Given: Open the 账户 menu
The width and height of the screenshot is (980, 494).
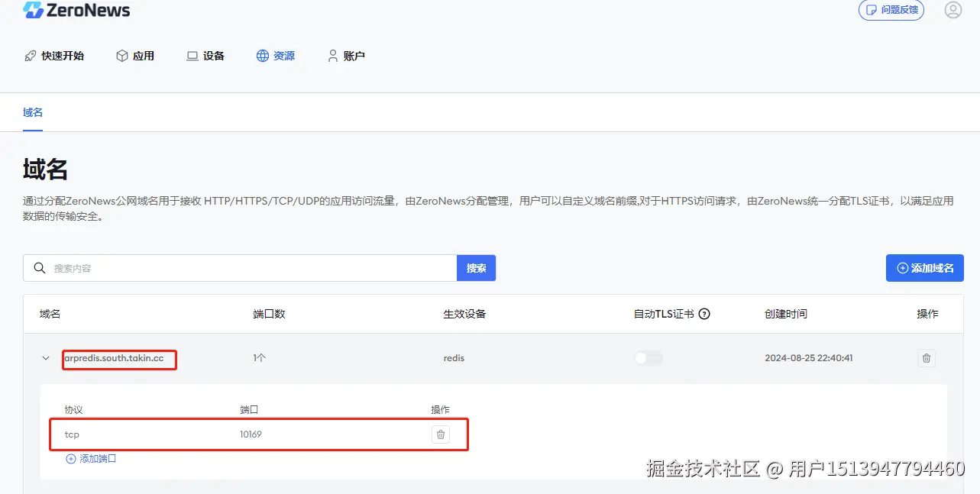Looking at the screenshot, I should point(346,56).
